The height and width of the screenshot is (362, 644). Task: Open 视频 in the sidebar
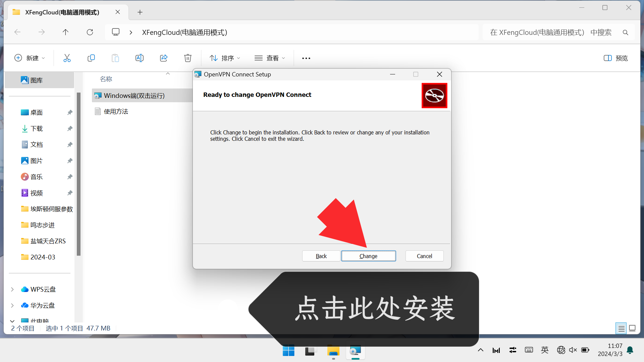click(x=36, y=193)
